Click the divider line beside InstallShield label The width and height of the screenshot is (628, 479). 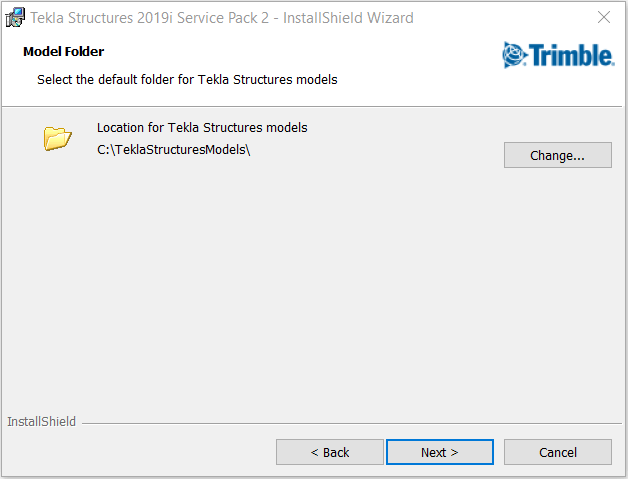[x=352, y=423]
